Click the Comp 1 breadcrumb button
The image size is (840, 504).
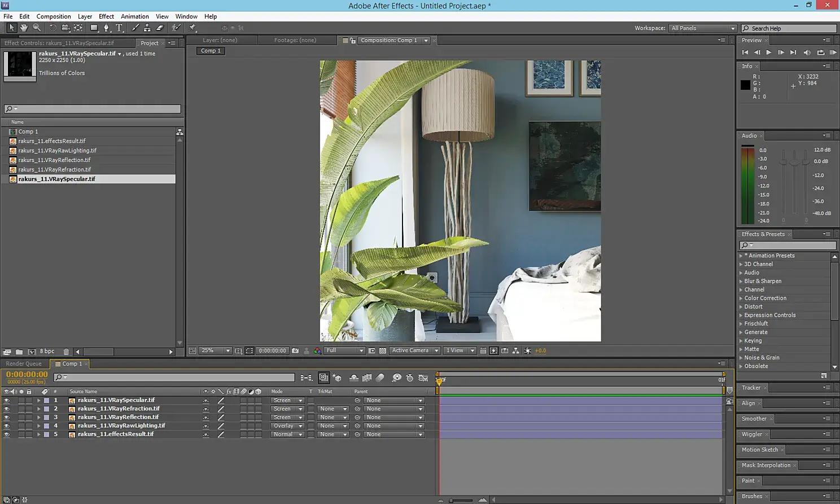(x=211, y=51)
